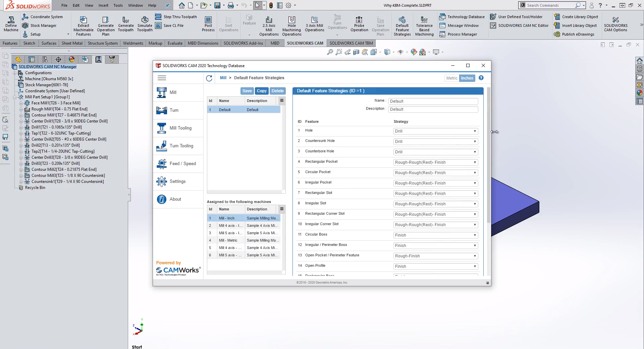644x349 pixels.
Task: Open help icon in Technology Database
Action: 481,78
